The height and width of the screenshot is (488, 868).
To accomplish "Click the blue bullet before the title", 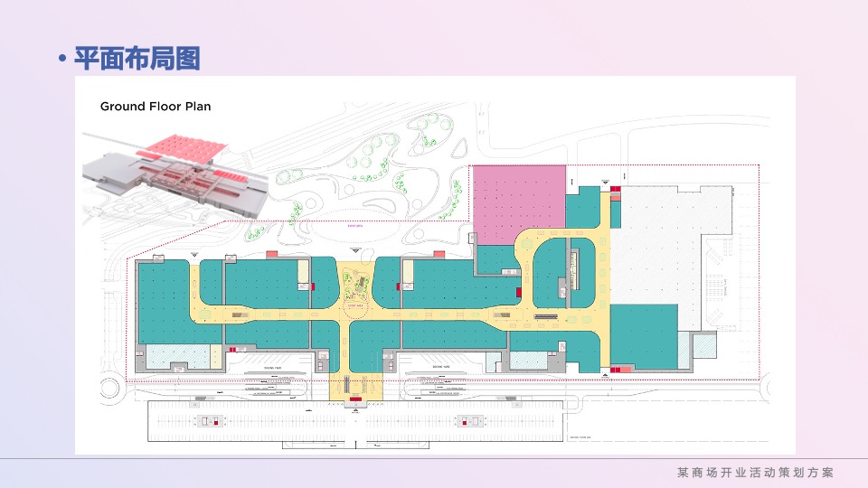I will [62, 61].
